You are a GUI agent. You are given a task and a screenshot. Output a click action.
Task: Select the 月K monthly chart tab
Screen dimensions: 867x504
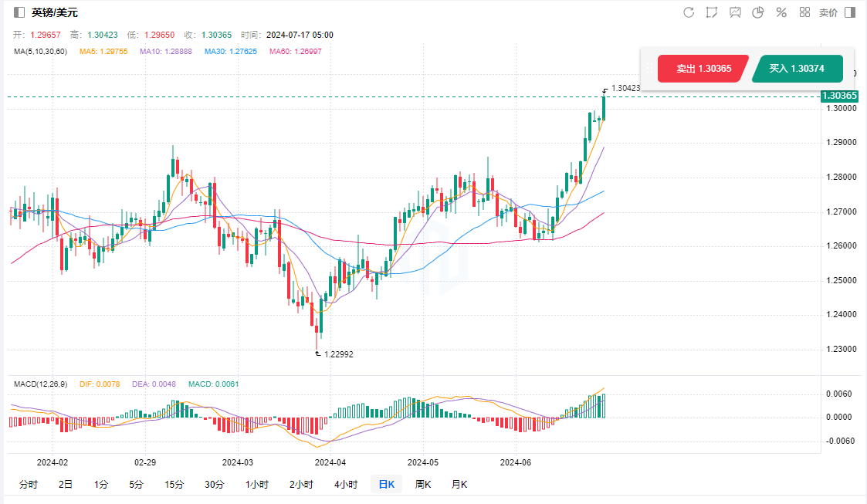coord(459,485)
